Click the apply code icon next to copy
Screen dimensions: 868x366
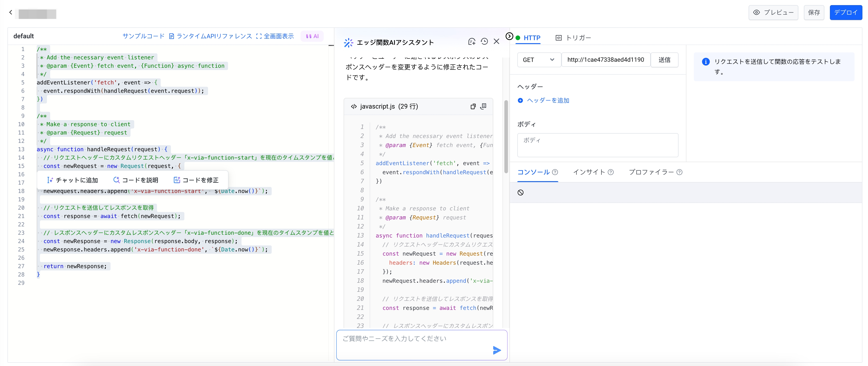483,106
